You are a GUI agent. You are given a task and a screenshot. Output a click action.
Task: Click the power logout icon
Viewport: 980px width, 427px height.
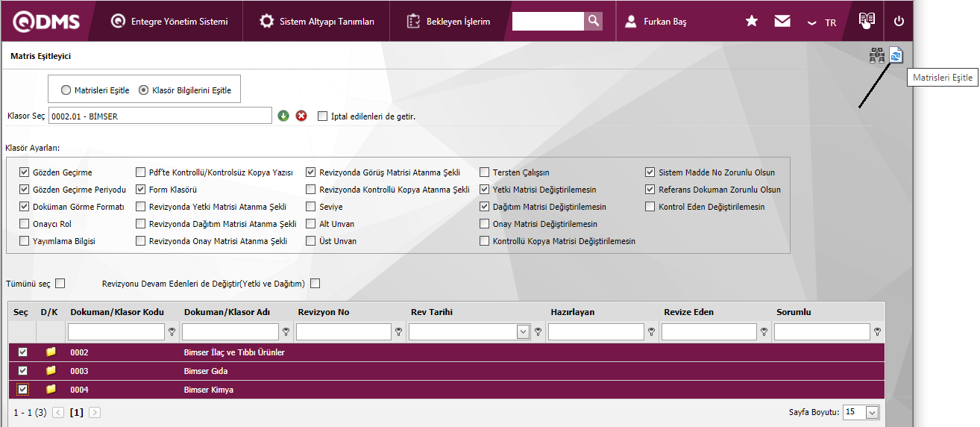pyautogui.click(x=899, y=21)
